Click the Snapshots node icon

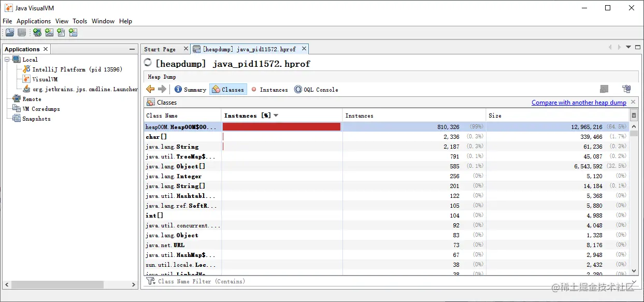point(17,119)
